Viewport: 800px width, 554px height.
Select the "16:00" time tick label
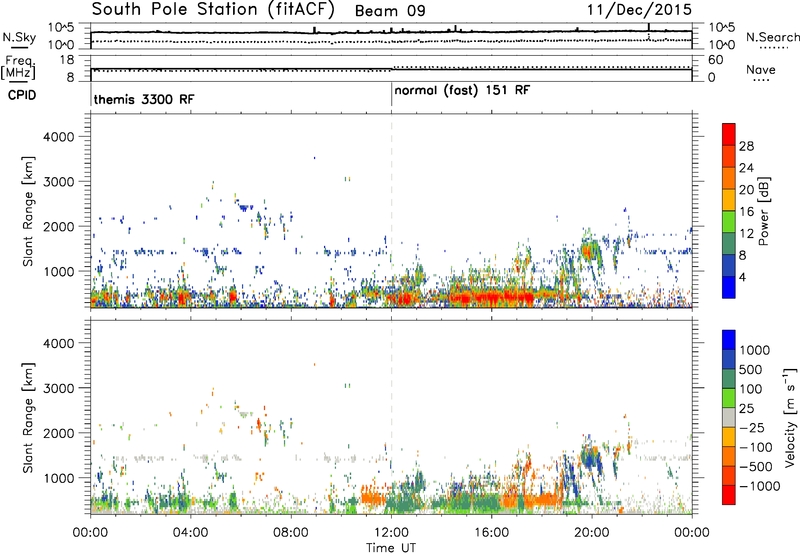491,533
